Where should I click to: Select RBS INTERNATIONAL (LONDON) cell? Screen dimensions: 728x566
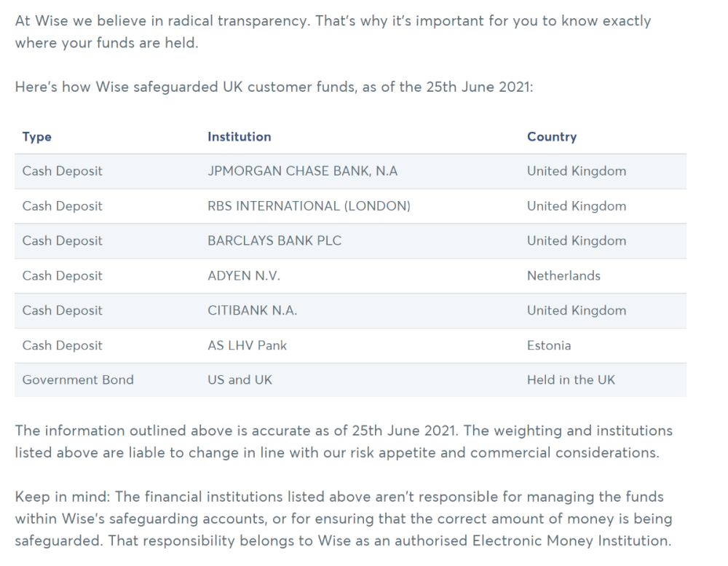[x=309, y=206]
